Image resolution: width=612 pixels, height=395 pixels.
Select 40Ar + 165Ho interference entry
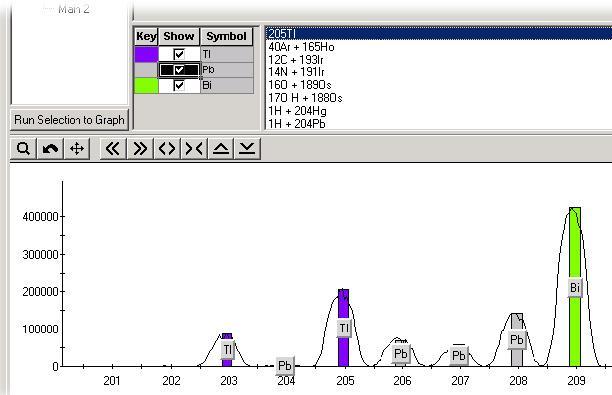(301, 47)
